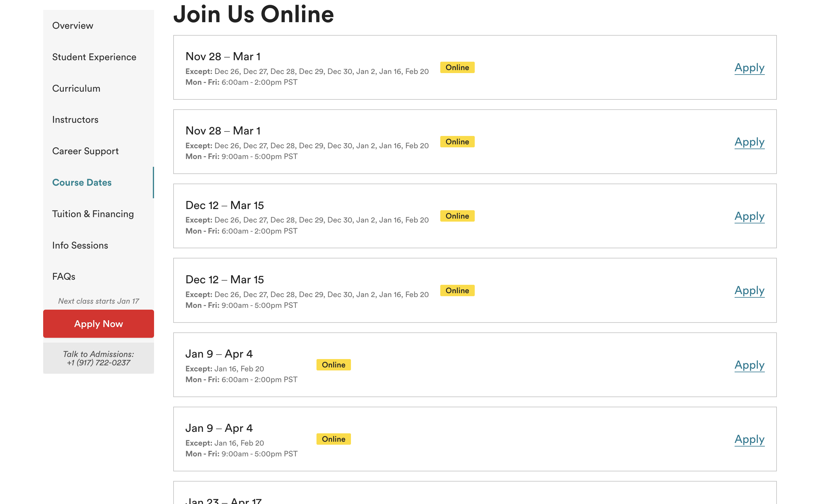Apply to Jan 9 9:00am session
Viewport: 814px width, 504px height.
749,439
